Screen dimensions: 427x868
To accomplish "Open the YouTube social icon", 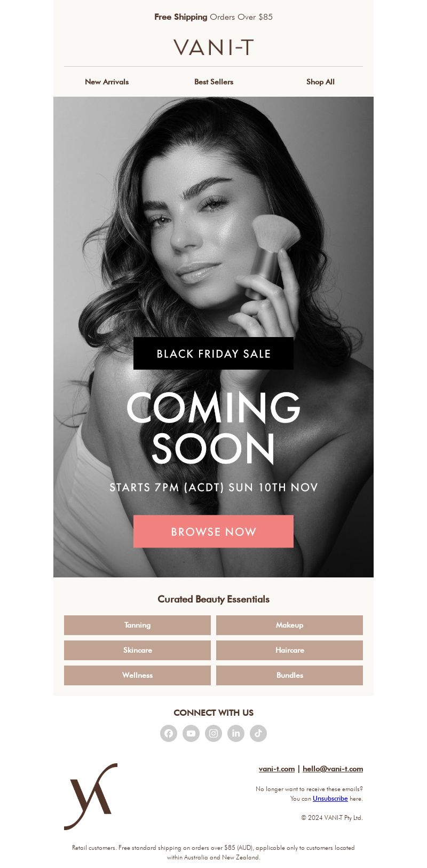I will 191,733.
